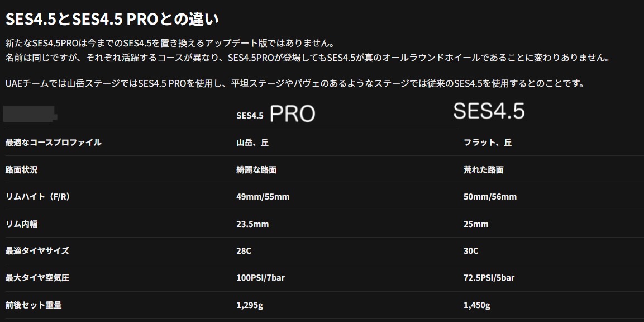Click the 72.5PSI/5bar pressure value

click(489, 278)
